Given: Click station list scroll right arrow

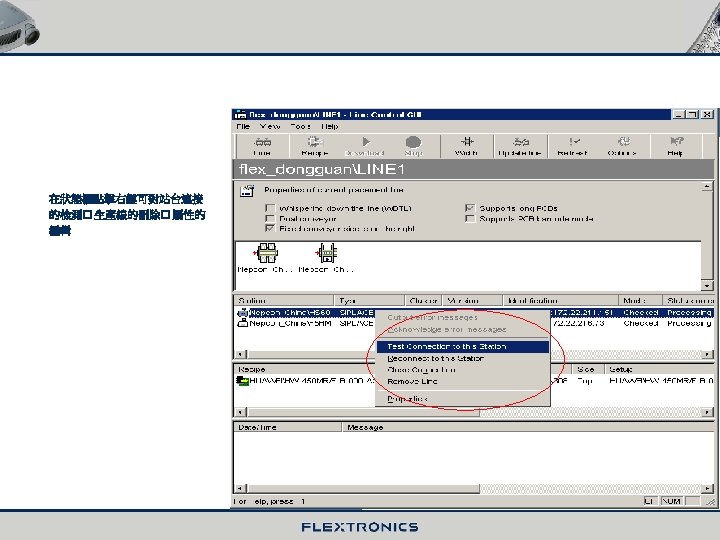Looking at the screenshot, I should (x=708, y=354).
